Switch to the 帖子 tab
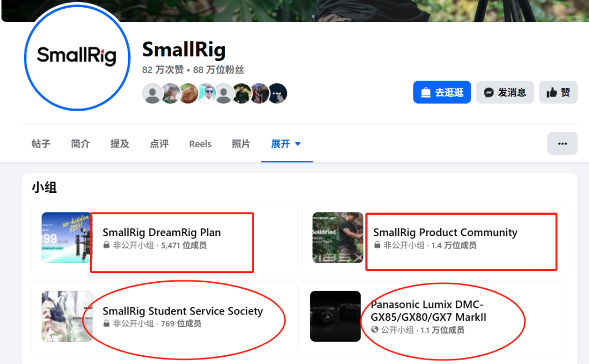 tap(41, 144)
